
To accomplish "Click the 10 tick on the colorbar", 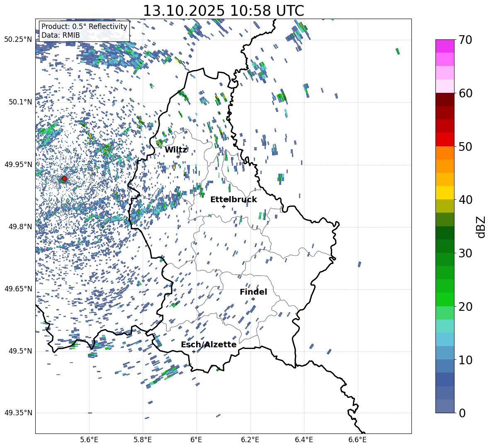I will [465, 360].
